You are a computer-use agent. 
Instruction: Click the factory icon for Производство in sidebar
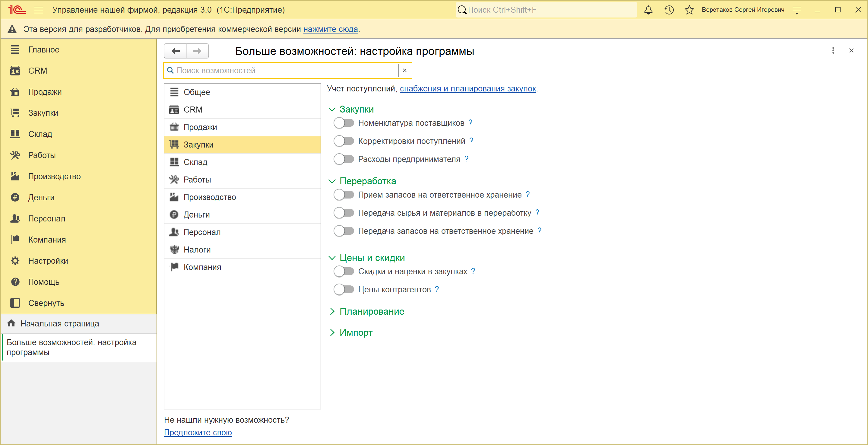click(x=15, y=176)
